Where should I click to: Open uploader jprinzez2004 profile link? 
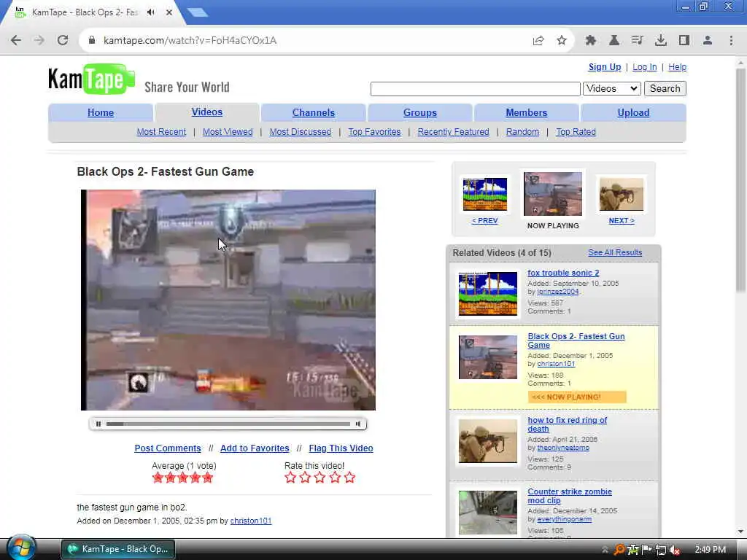click(558, 292)
